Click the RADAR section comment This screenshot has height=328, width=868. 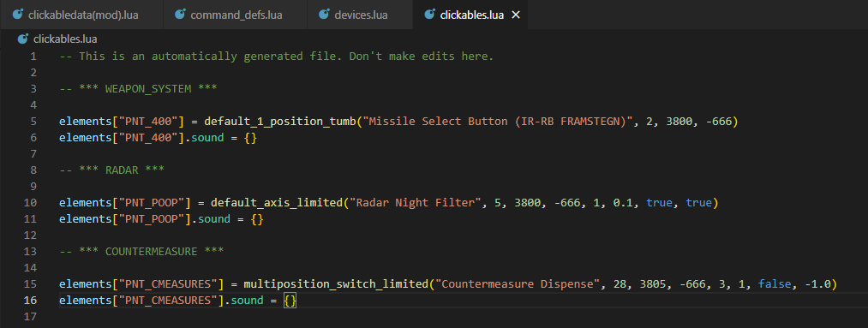pyautogui.click(x=112, y=170)
